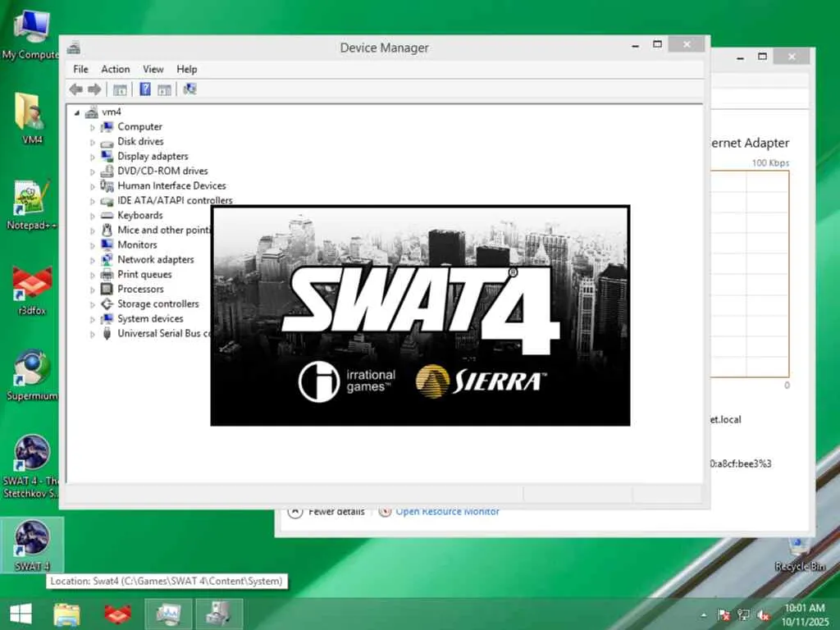The height and width of the screenshot is (630, 840).
Task: Click Fewer details in Task Manager window
Action: [x=336, y=512]
